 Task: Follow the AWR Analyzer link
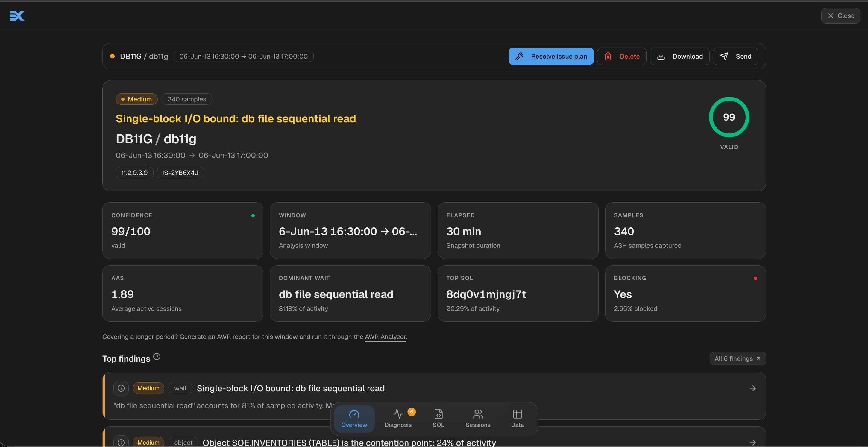(385, 337)
